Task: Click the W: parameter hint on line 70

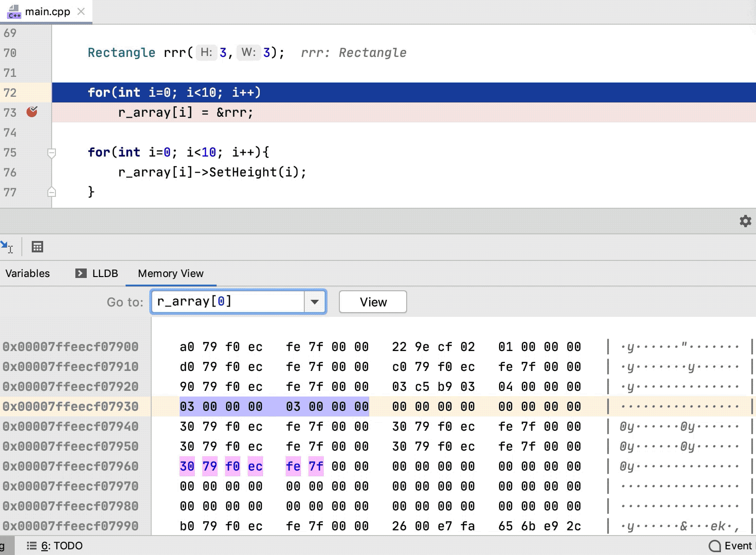Action: coord(248,52)
